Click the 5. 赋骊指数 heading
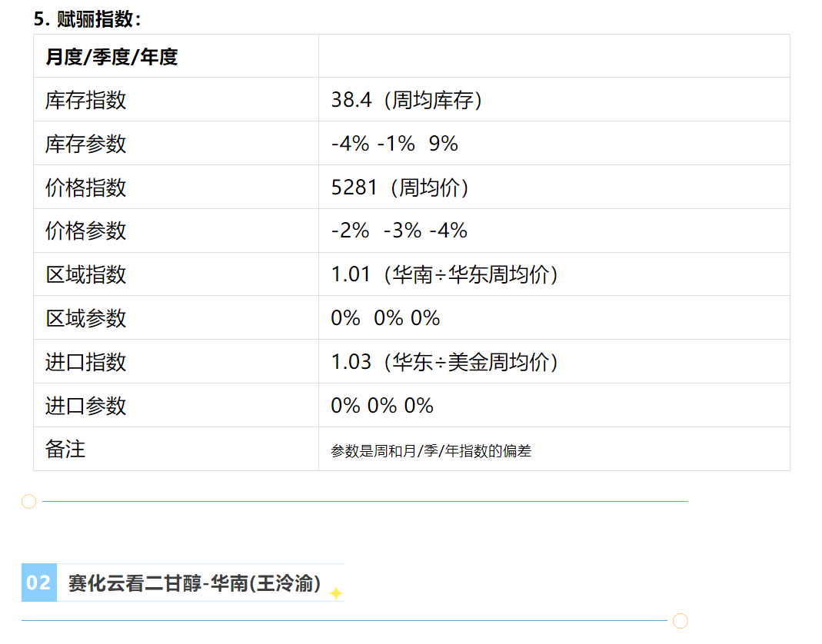The height and width of the screenshot is (644, 822). pyautogui.click(x=88, y=19)
